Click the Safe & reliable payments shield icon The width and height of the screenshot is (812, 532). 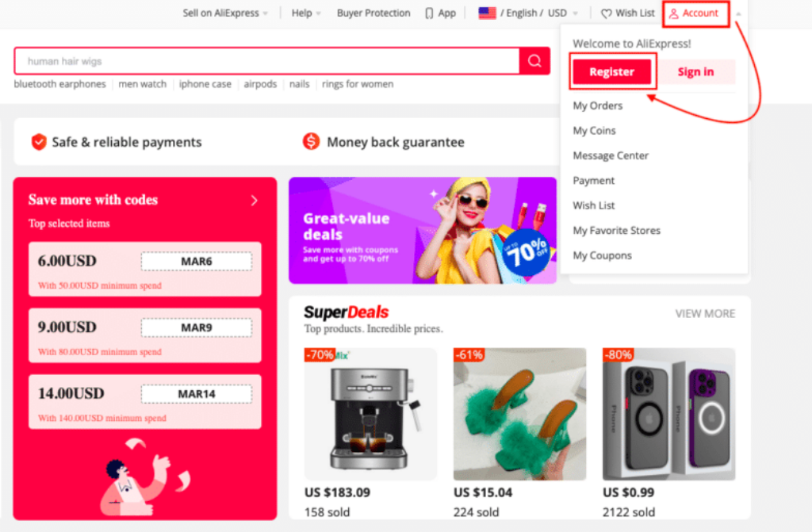point(39,141)
